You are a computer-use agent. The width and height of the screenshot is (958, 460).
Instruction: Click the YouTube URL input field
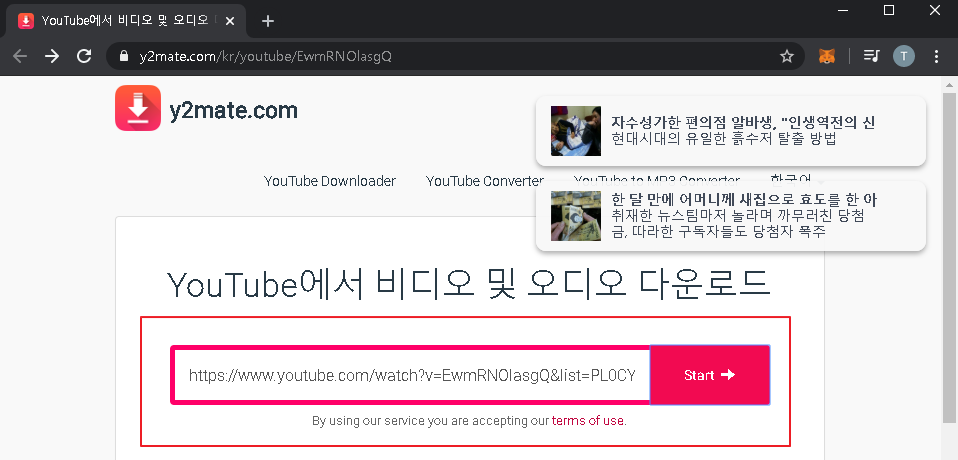412,374
